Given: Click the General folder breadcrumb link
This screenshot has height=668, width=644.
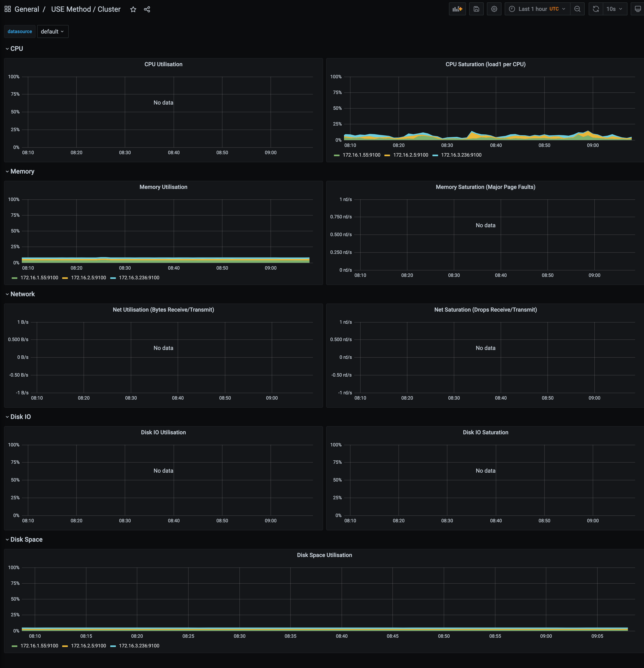Looking at the screenshot, I should [27, 9].
